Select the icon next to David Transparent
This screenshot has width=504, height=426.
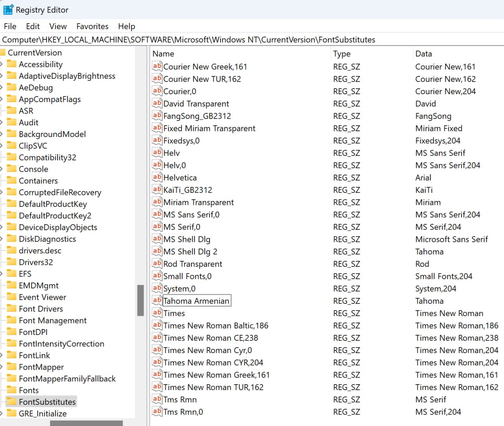[157, 103]
